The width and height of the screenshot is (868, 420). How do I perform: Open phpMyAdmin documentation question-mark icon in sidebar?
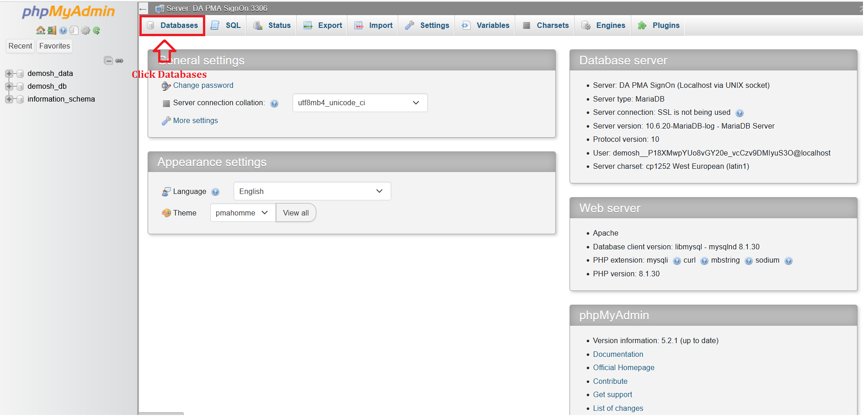[63, 31]
